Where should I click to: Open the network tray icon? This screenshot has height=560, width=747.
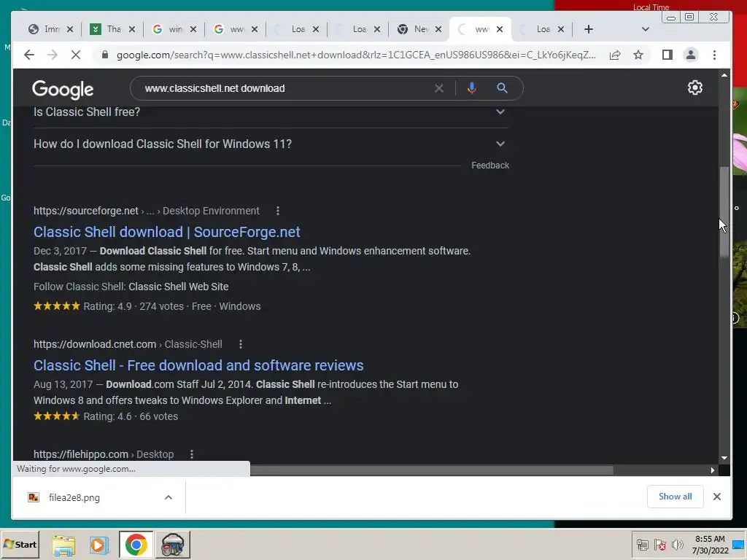point(642,544)
